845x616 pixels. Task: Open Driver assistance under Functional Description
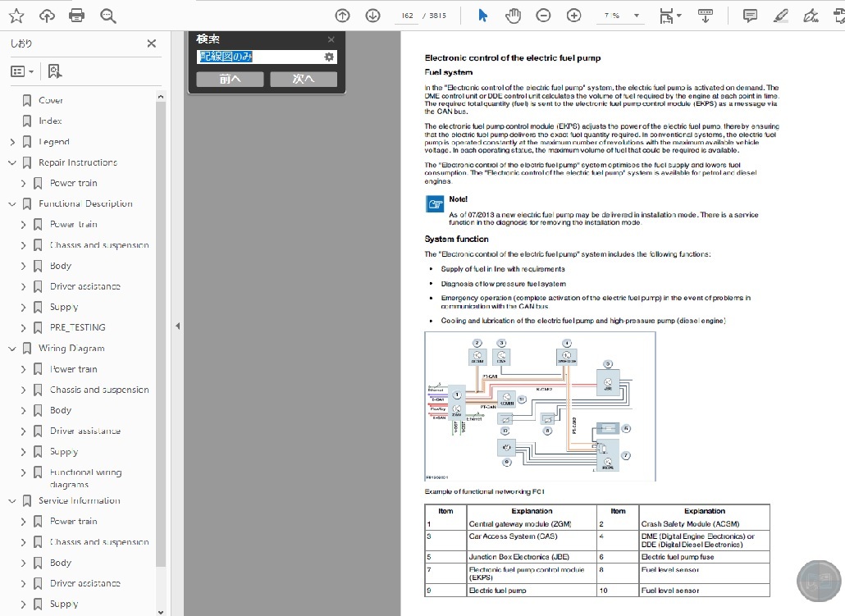85,286
